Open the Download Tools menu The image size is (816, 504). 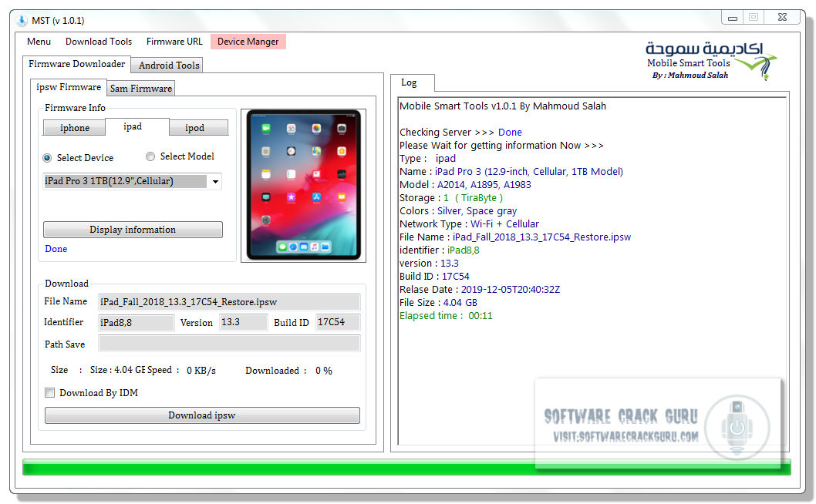tap(99, 42)
